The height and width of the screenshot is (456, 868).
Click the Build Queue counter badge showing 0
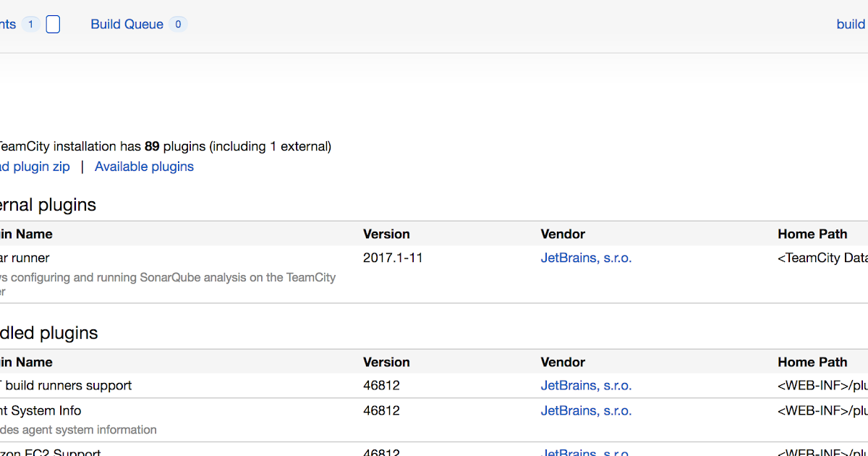coord(177,24)
